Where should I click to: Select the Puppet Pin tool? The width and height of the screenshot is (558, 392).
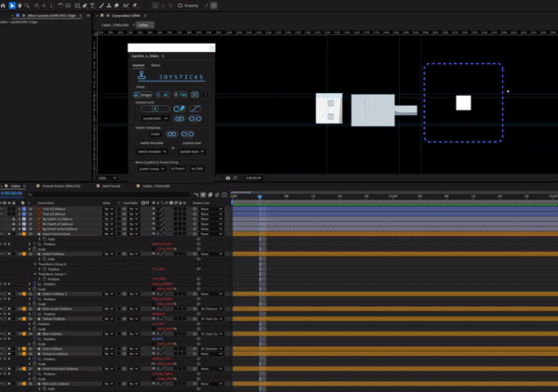click(135, 6)
